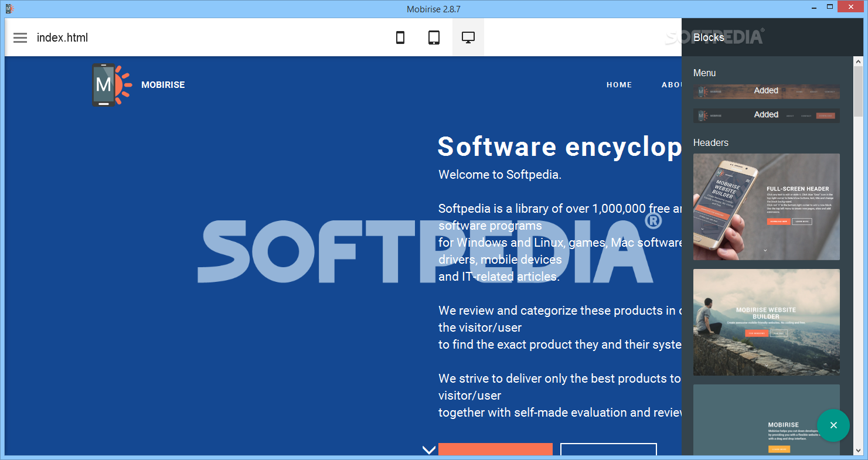Viewport: 868px width, 460px height.
Task: Click the Mobirise app icon in the title bar
Action: coord(9,9)
